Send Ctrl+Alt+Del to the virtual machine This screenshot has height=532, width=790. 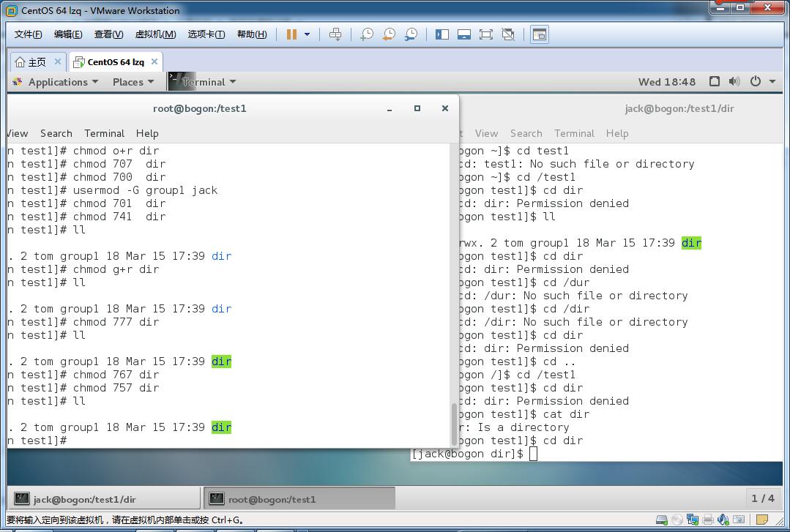click(335, 34)
